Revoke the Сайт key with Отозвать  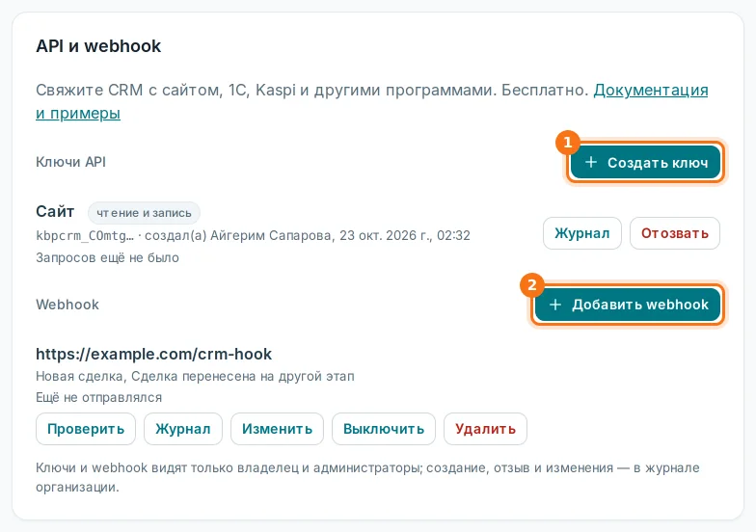click(x=675, y=233)
